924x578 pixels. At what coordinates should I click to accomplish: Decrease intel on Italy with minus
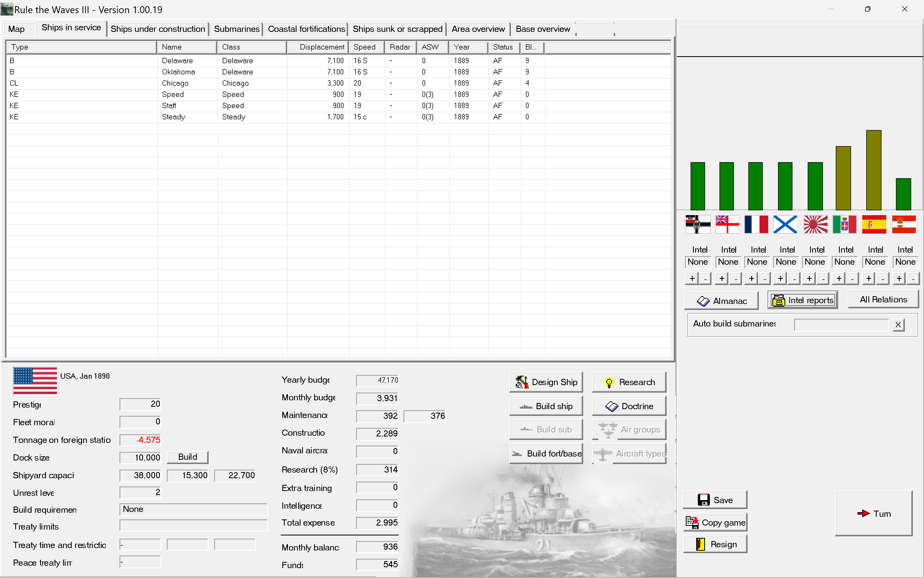coord(852,278)
